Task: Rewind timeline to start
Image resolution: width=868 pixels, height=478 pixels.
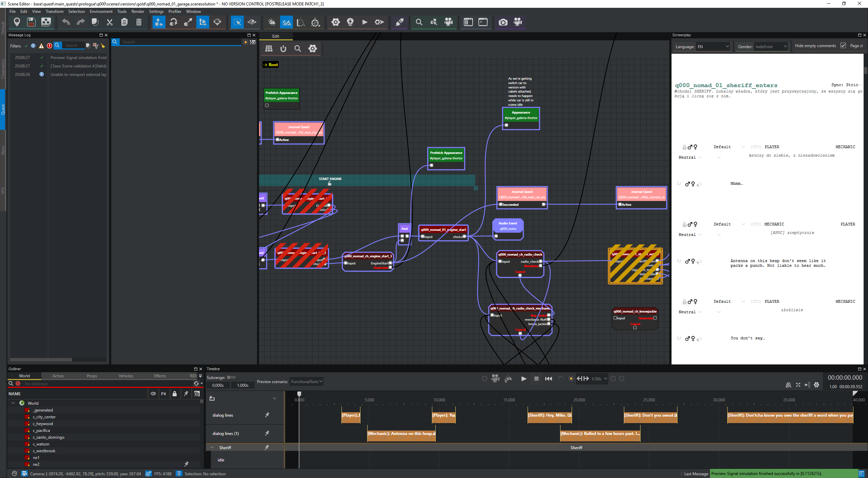Action: [x=549, y=379]
